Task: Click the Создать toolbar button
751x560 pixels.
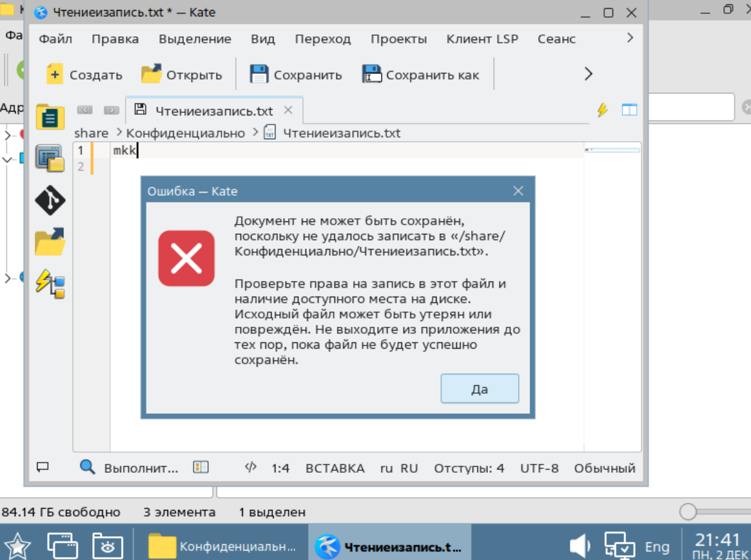Action: (x=84, y=75)
